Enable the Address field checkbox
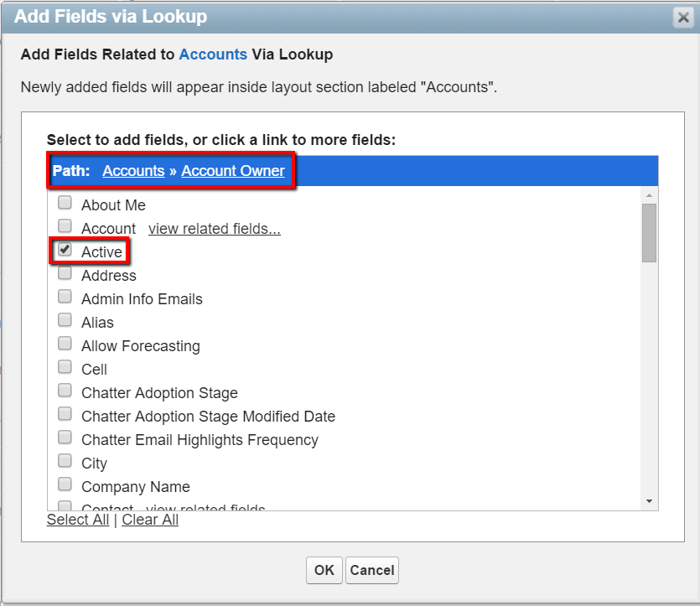Image resolution: width=700 pixels, height=606 pixels. click(65, 273)
